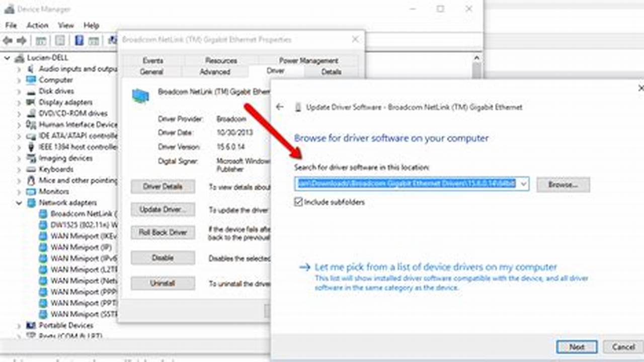644x362 pixels.
Task: Click the device icon in Update Driver Software title
Action: click(298, 107)
